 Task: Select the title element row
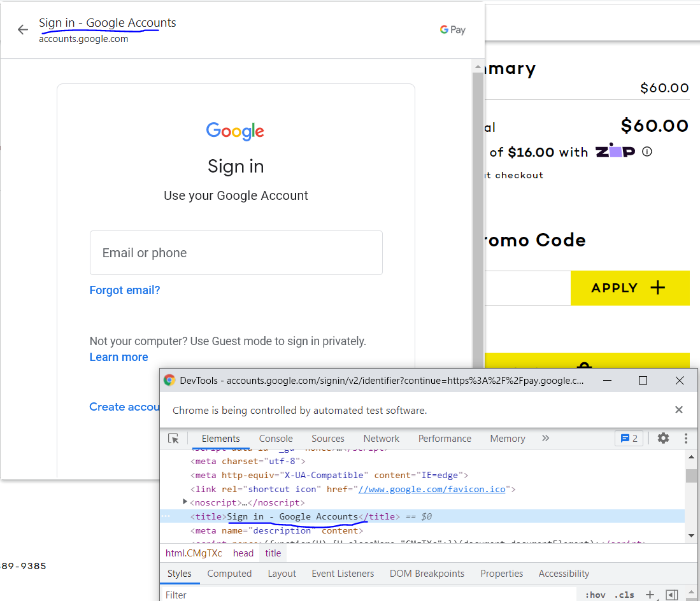point(422,516)
